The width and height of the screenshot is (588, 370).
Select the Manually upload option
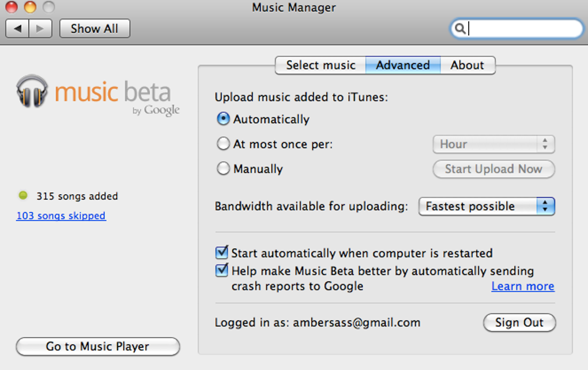pos(223,169)
